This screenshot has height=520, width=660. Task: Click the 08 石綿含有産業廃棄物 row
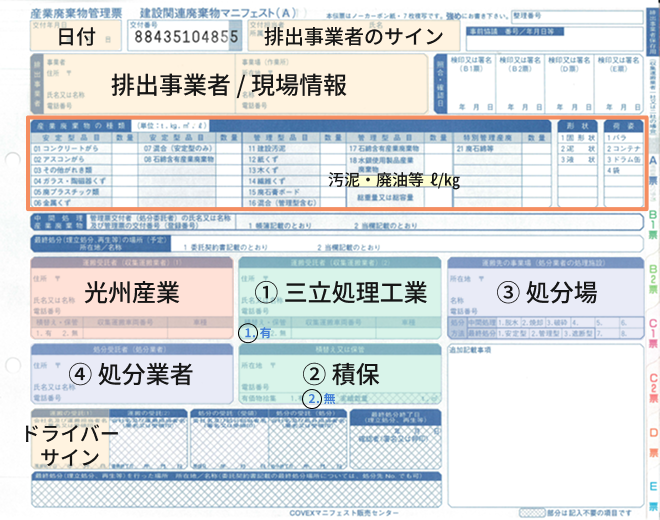click(178, 159)
